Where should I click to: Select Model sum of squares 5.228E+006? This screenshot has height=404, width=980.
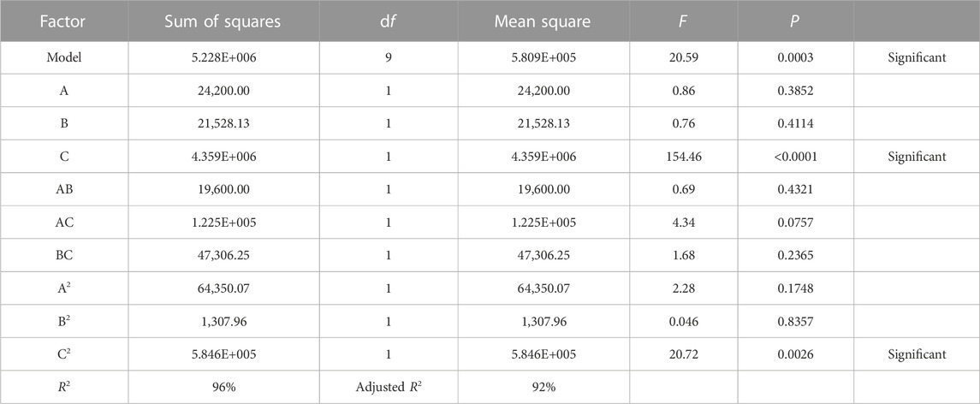223,58
